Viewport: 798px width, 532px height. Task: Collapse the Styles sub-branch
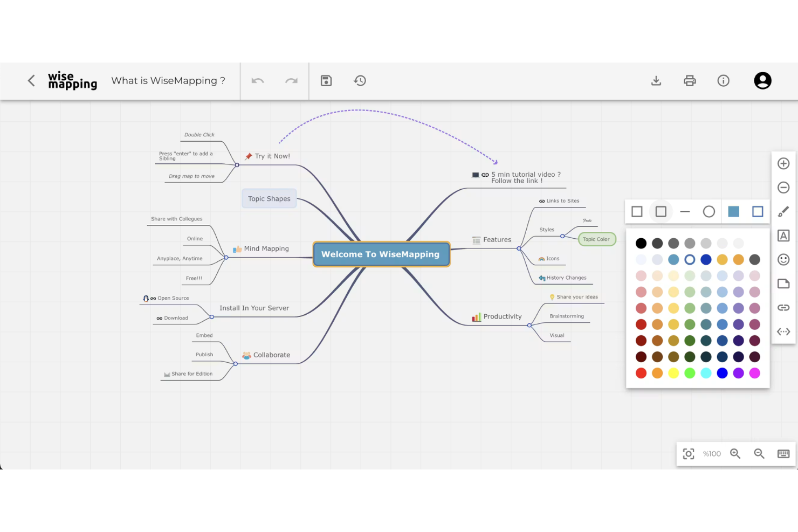[x=562, y=236]
